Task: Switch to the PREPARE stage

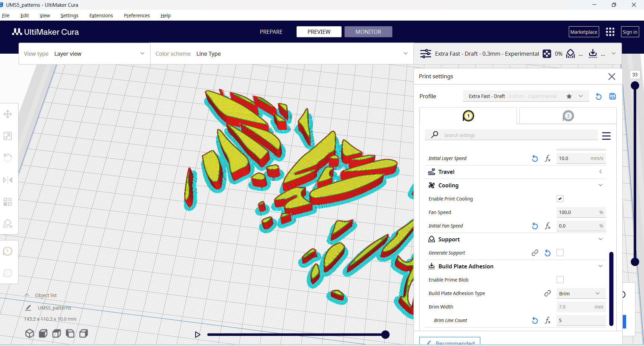Action: click(271, 32)
